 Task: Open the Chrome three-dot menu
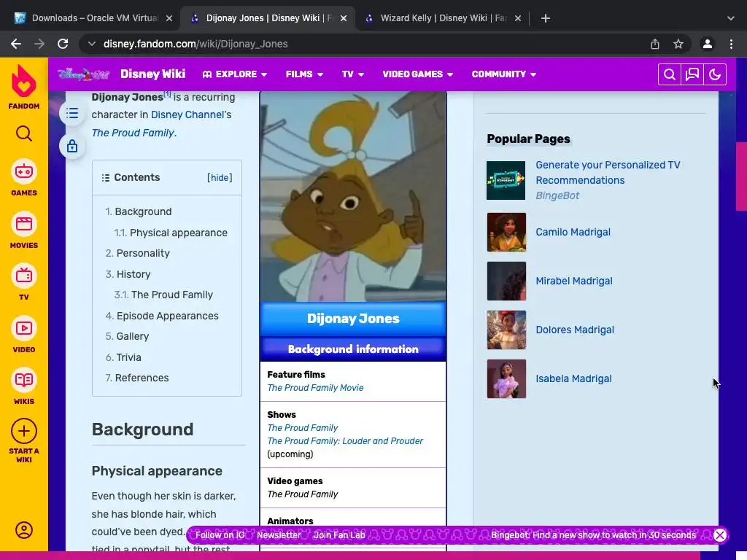pos(731,44)
